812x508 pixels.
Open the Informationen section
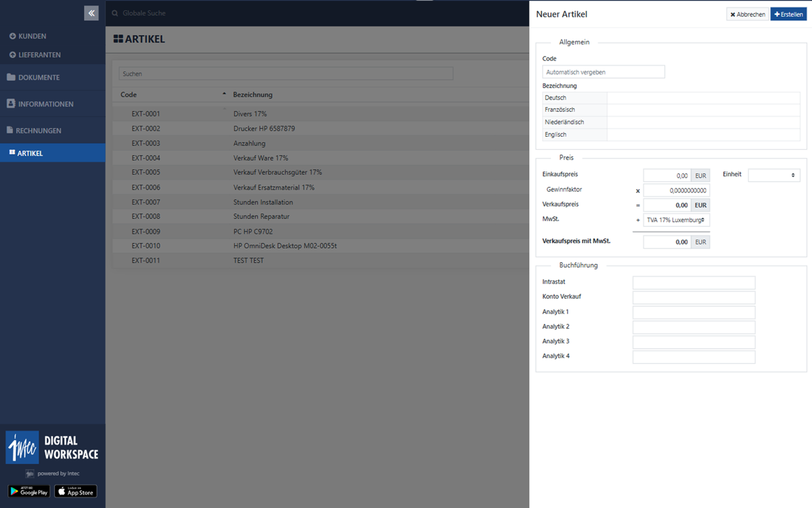[x=45, y=104]
